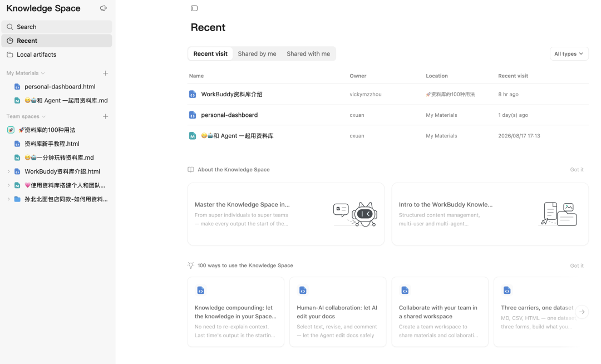The image size is (601, 364).
Task: Click the blue folder icon for 孙北北面包店同款
Action: click(x=17, y=199)
